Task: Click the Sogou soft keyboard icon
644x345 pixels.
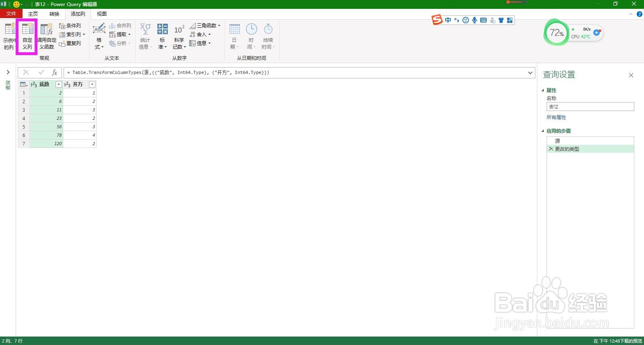Action: click(x=483, y=20)
